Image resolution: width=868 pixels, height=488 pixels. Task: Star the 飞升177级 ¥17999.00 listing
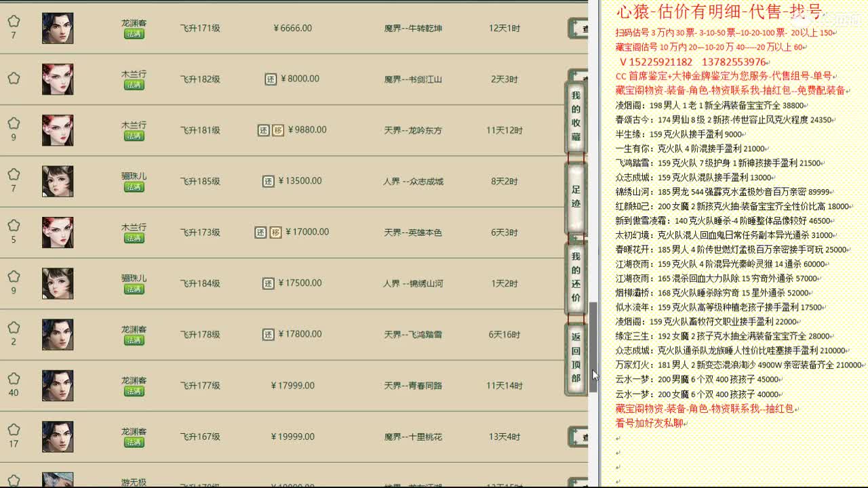point(14,379)
